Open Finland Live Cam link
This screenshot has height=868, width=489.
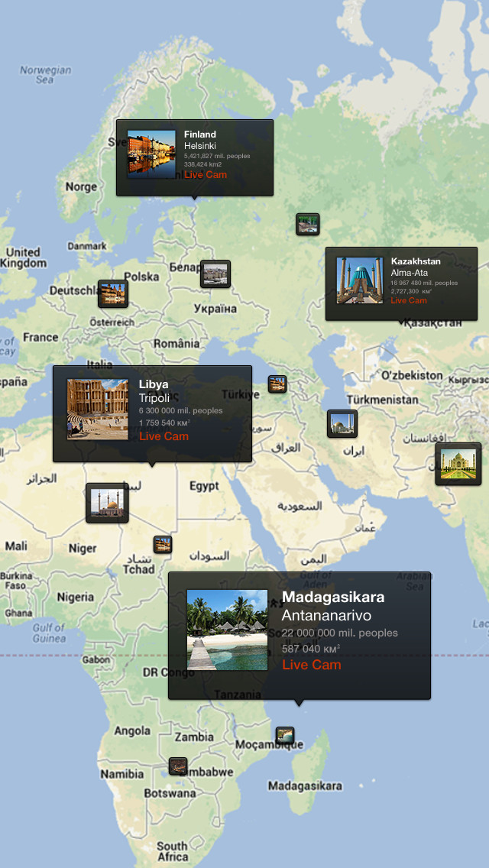coord(206,174)
